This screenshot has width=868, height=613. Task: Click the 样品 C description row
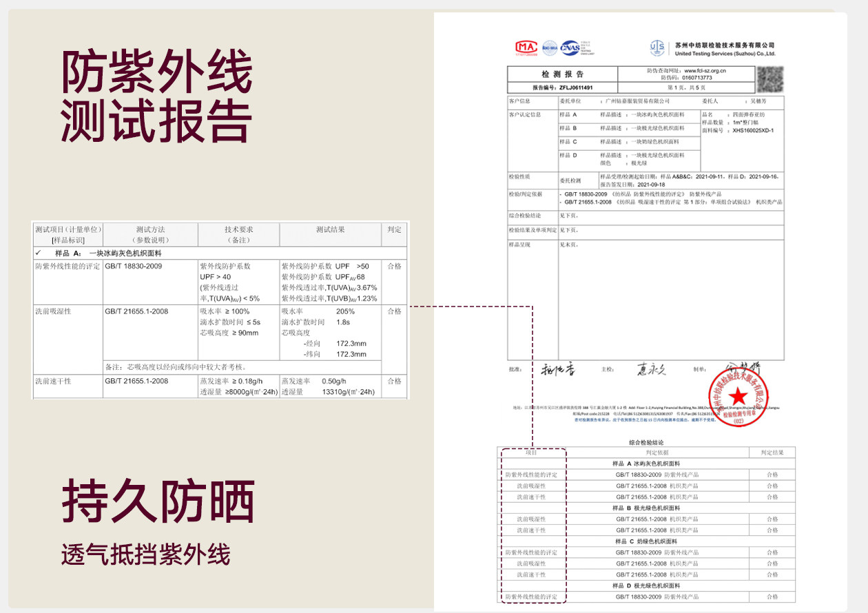pos(628,142)
